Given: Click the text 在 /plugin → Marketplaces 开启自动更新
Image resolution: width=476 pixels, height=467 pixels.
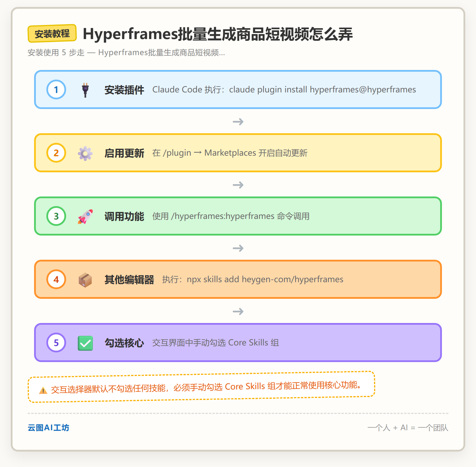Looking at the screenshot, I should 230,153.
